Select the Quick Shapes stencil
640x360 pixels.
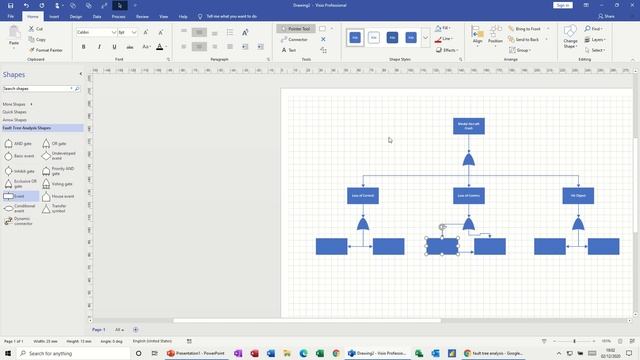point(14,112)
